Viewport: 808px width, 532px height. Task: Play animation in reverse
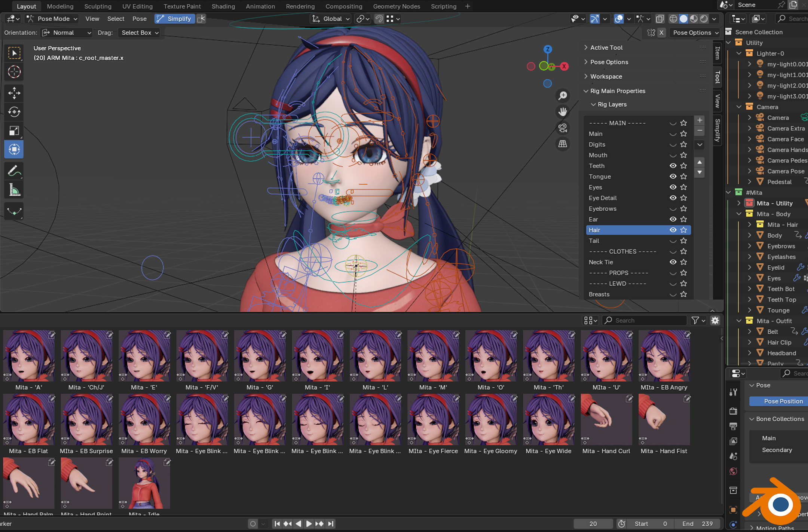[298, 524]
